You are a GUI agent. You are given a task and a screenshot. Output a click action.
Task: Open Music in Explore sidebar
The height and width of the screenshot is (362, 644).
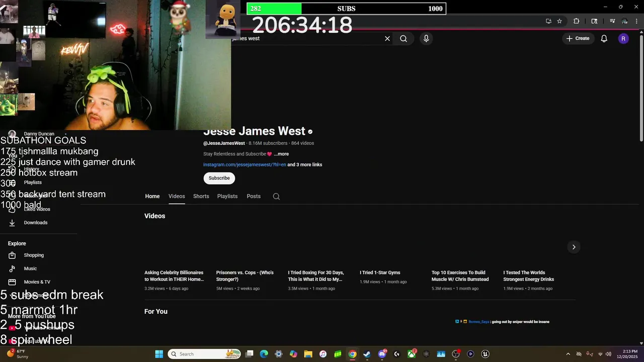pos(30,268)
